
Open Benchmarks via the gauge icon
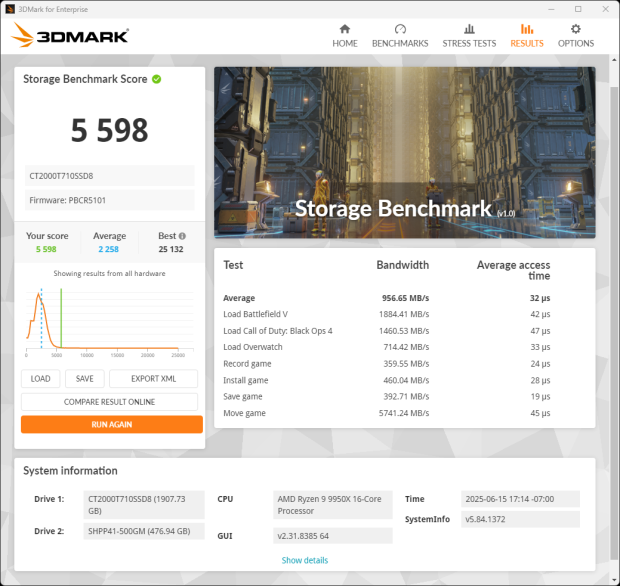(x=400, y=30)
